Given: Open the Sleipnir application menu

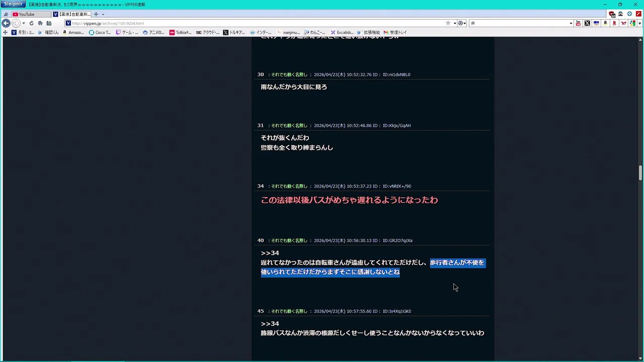Looking at the screenshot, I should pos(13,4).
